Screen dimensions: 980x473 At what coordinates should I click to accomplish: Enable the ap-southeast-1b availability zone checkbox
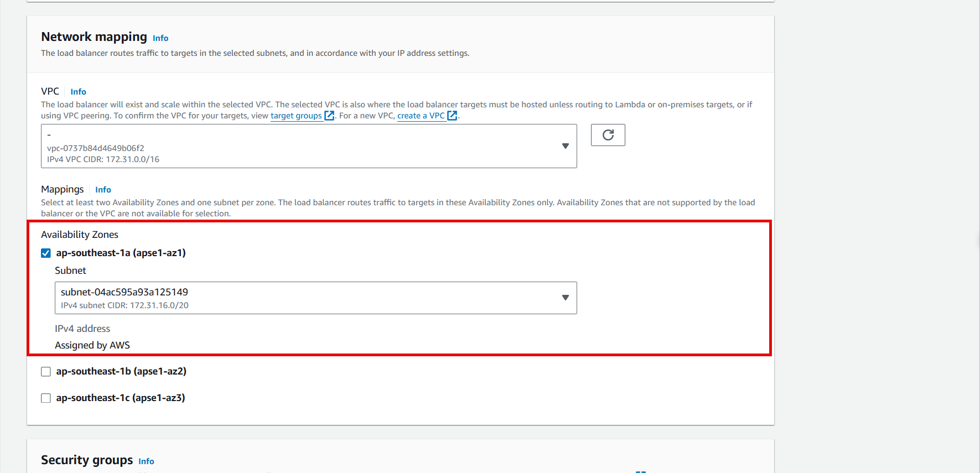pyautogui.click(x=46, y=372)
